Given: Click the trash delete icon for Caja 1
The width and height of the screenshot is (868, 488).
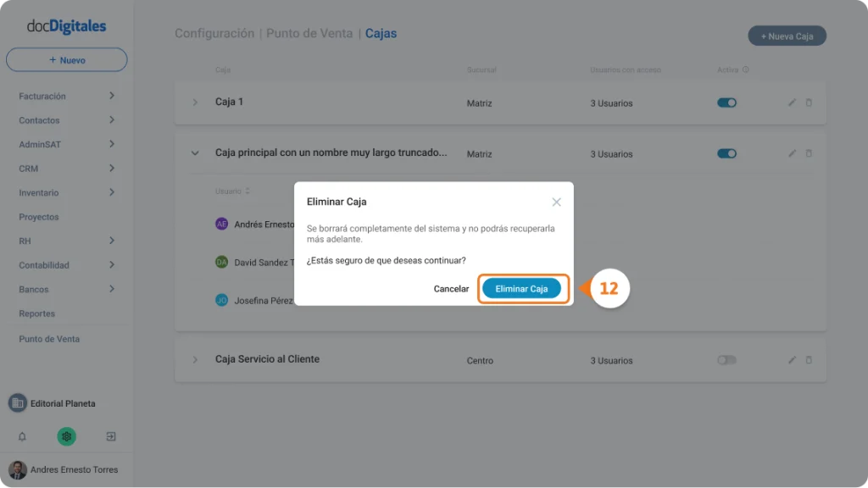Looking at the screenshot, I should [x=809, y=103].
